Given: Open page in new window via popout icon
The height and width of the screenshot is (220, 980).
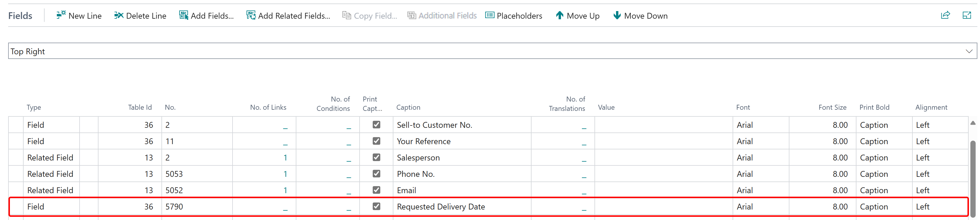Looking at the screenshot, I should [x=967, y=15].
